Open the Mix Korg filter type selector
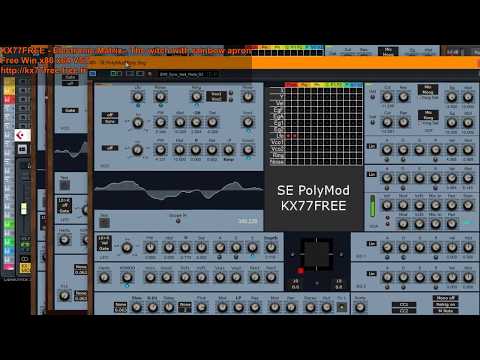This screenshot has width=480, height=360. 428,115
